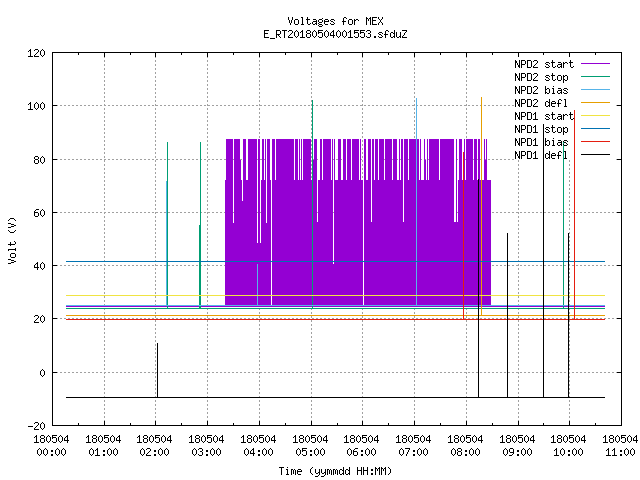Click the x-axis tick label 180504 00:00

[51, 446]
